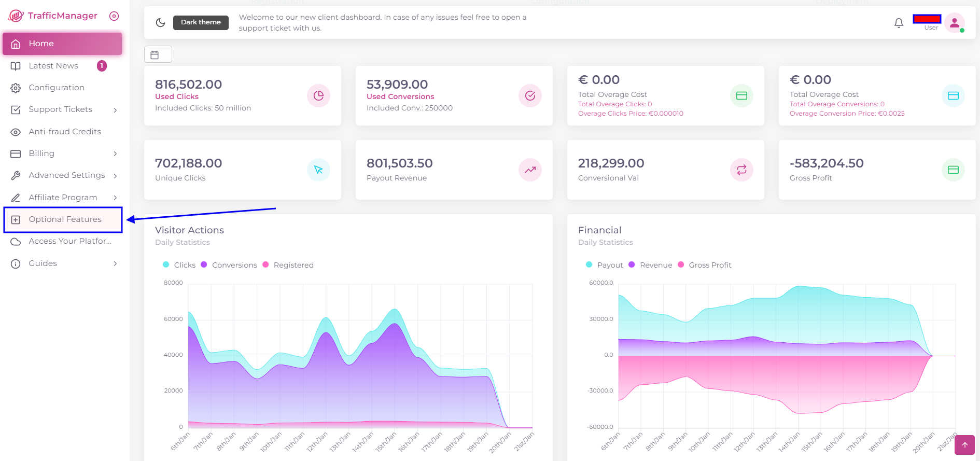
Task: Open the user profile avatar
Action: tap(954, 23)
